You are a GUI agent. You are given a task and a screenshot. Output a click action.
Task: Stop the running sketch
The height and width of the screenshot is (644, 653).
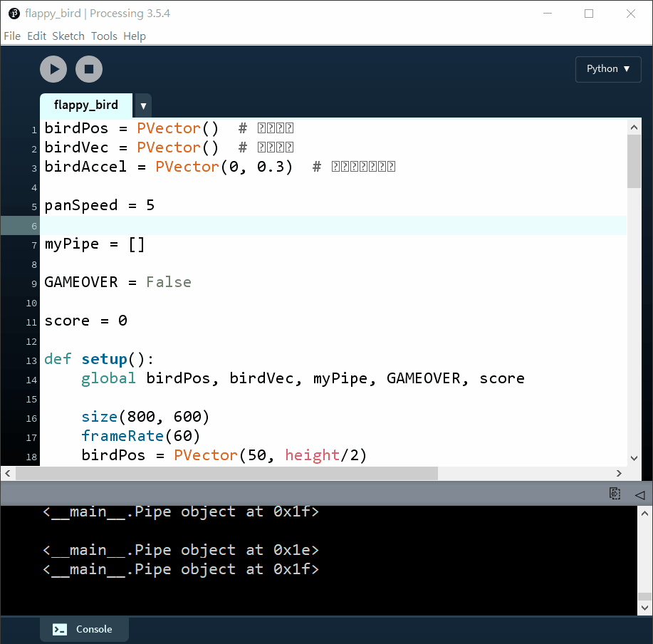(89, 69)
